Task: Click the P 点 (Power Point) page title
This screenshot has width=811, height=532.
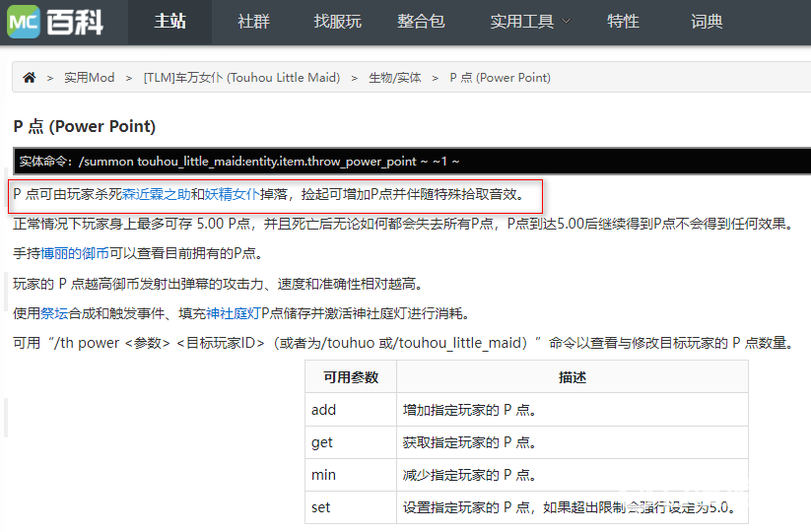Action: coord(85,127)
